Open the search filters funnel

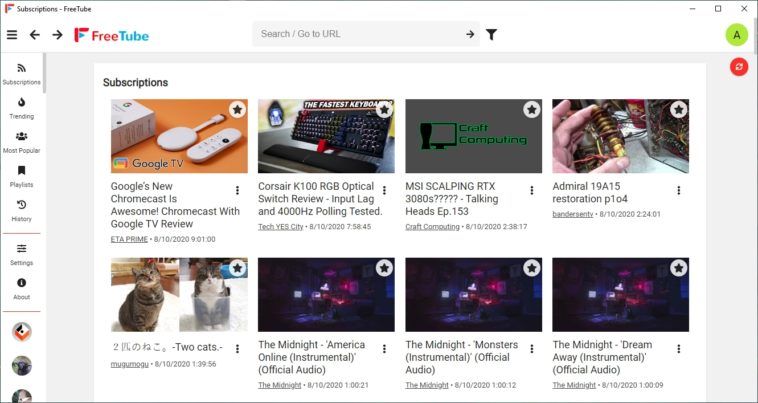point(492,34)
